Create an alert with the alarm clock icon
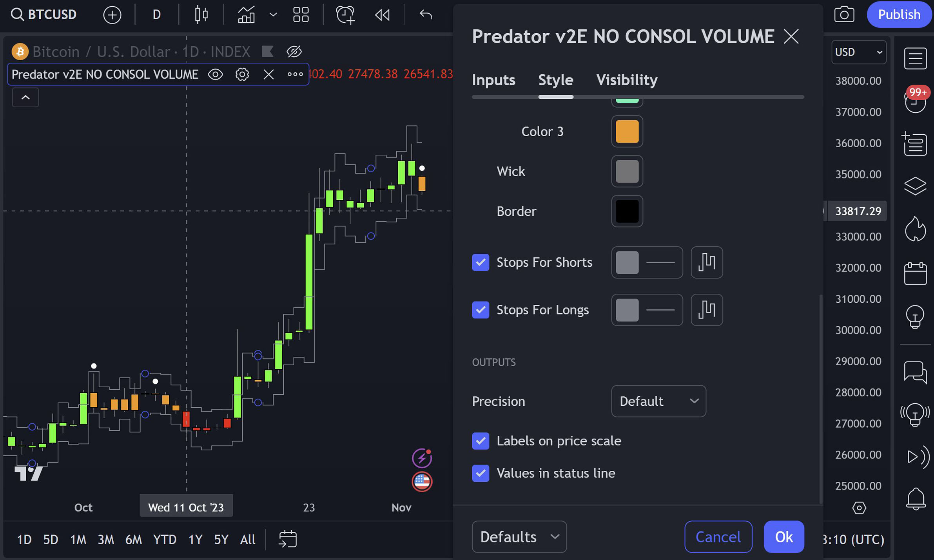The image size is (934, 560). [x=345, y=15]
